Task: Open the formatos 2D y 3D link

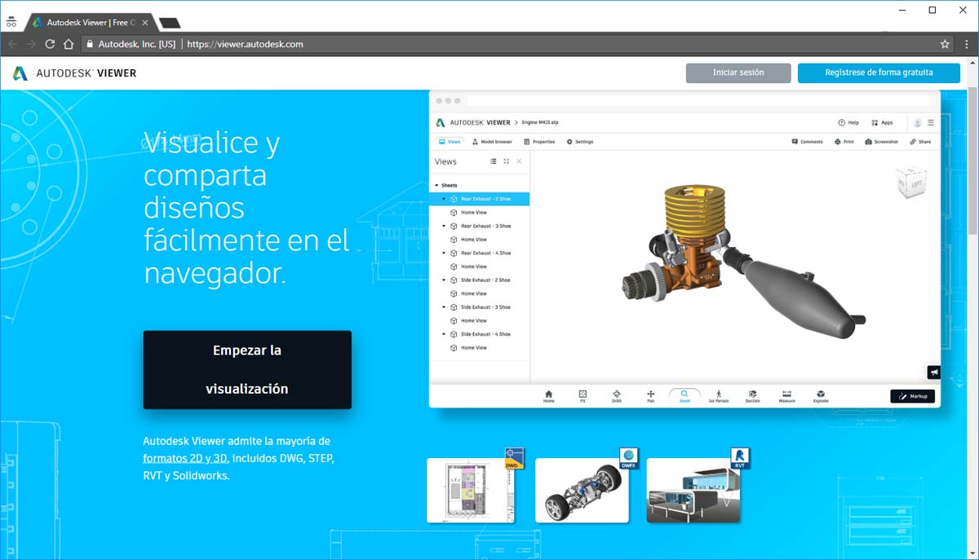Action: pos(185,458)
